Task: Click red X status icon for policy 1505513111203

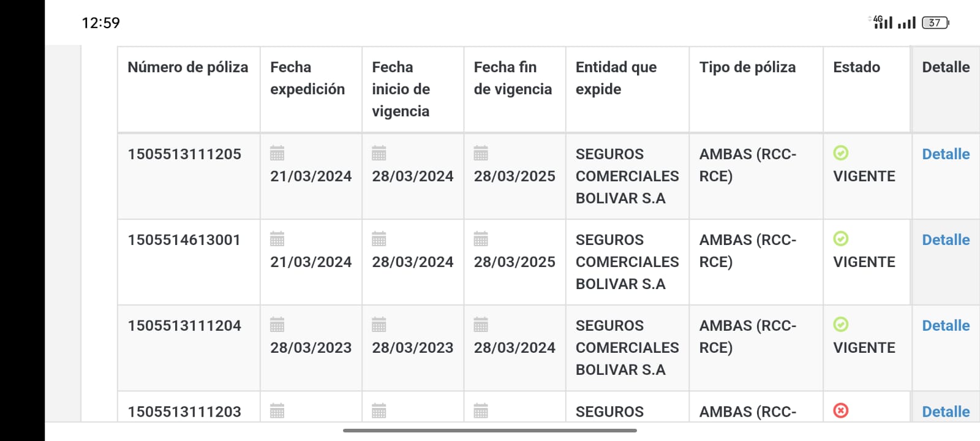Action: tap(841, 410)
